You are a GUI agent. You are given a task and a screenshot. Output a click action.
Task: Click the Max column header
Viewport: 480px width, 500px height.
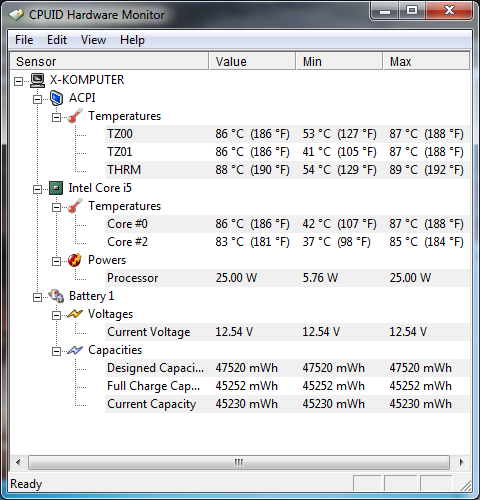click(426, 61)
